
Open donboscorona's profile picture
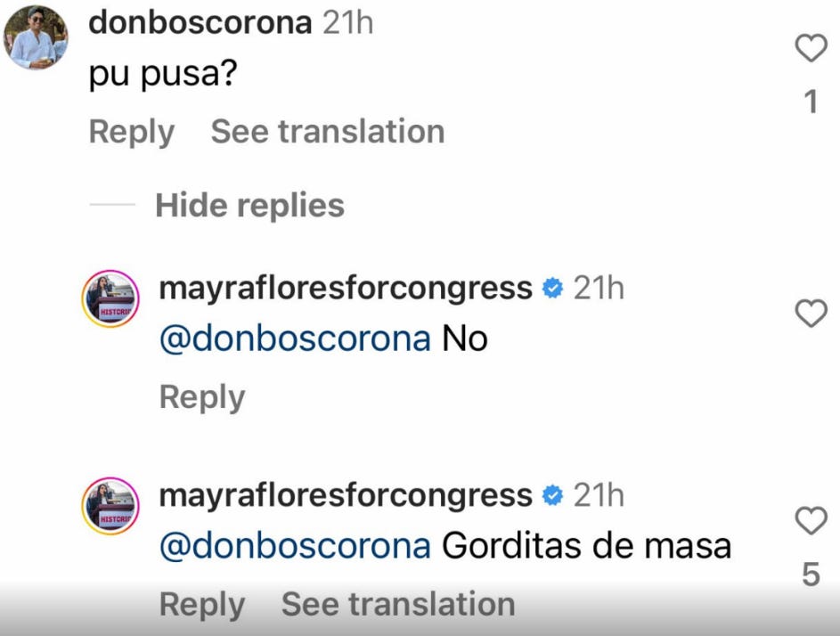pyautogui.click(x=36, y=37)
